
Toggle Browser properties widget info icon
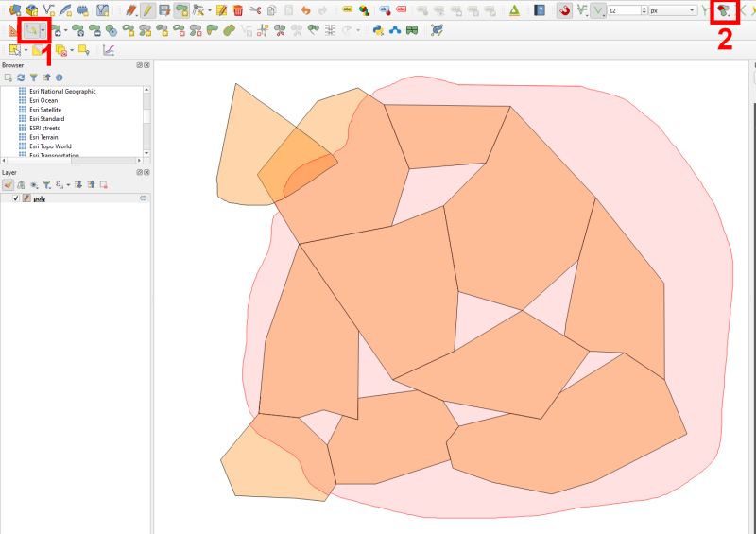coord(60,78)
